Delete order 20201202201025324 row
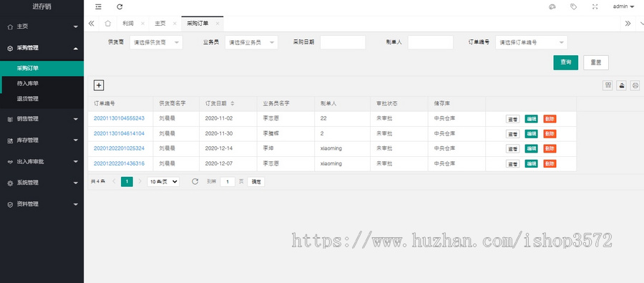 coord(550,148)
